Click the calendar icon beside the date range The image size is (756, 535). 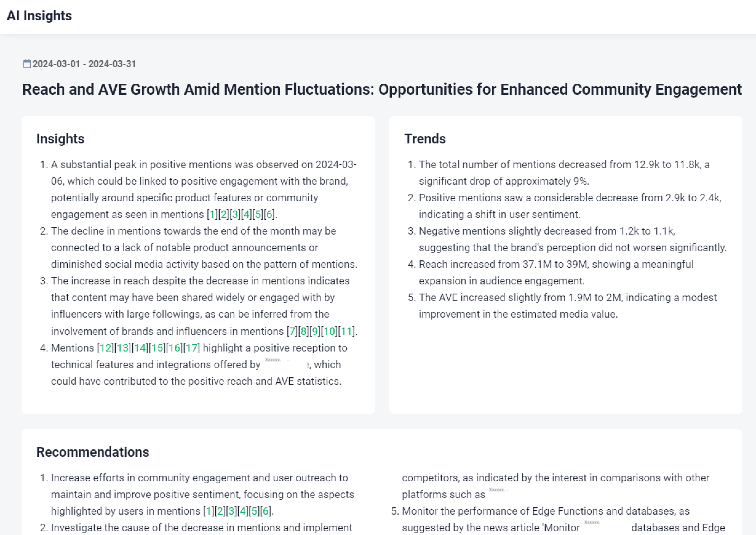pyautogui.click(x=27, y=64)
